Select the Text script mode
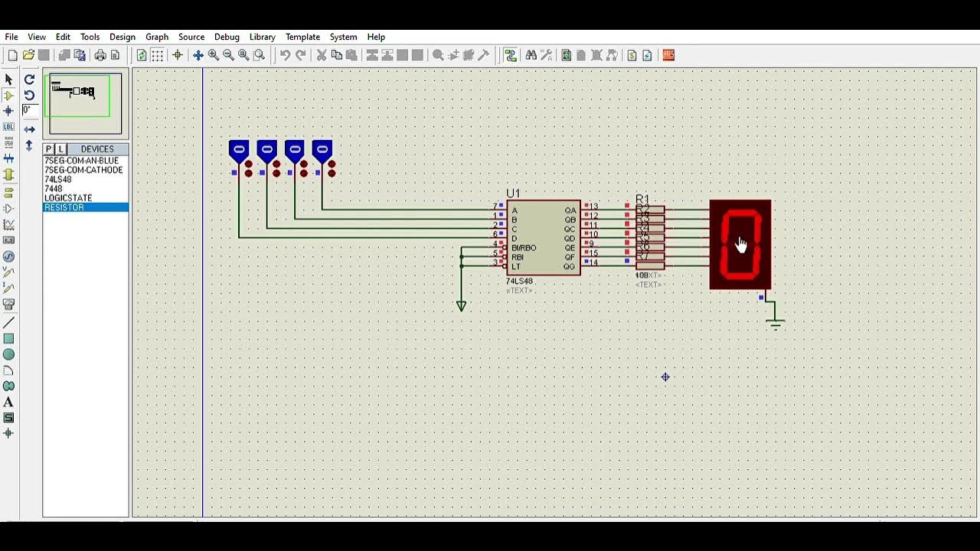Screen dimensions: 980x551 point(8,143)
